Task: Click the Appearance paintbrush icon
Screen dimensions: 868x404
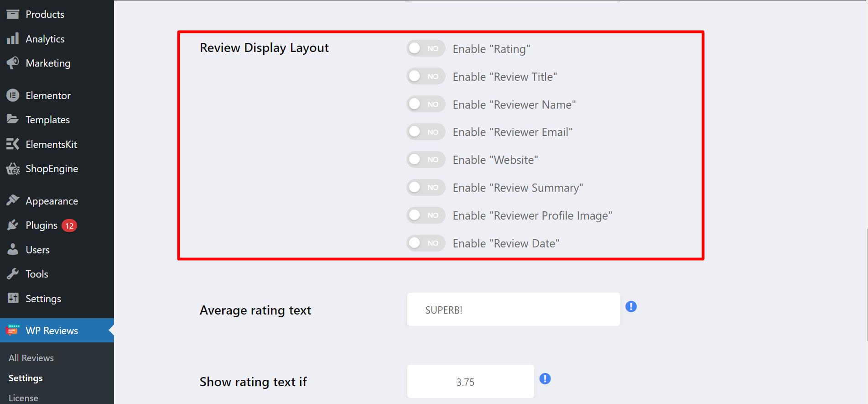Action: (13, 200)
